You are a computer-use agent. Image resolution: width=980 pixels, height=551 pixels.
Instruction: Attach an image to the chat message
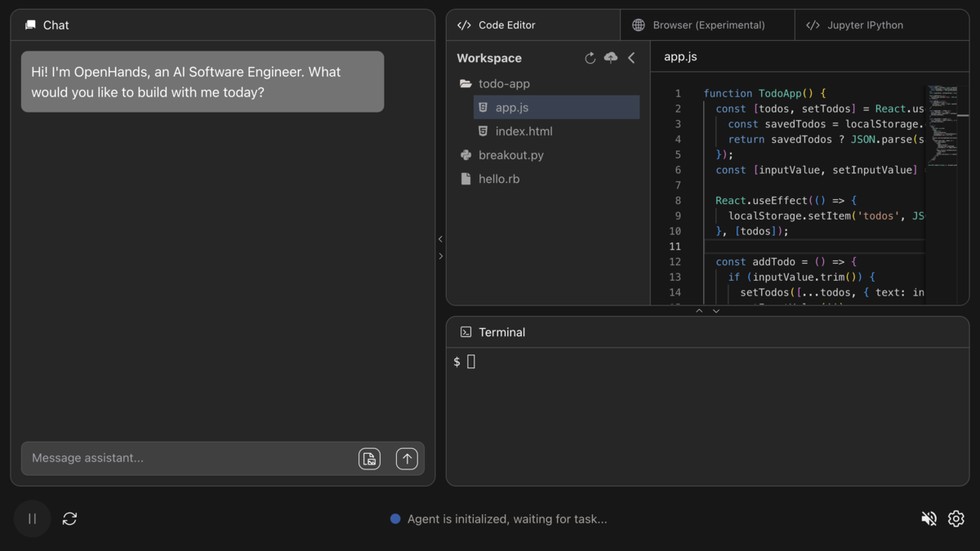click(370, 459)
